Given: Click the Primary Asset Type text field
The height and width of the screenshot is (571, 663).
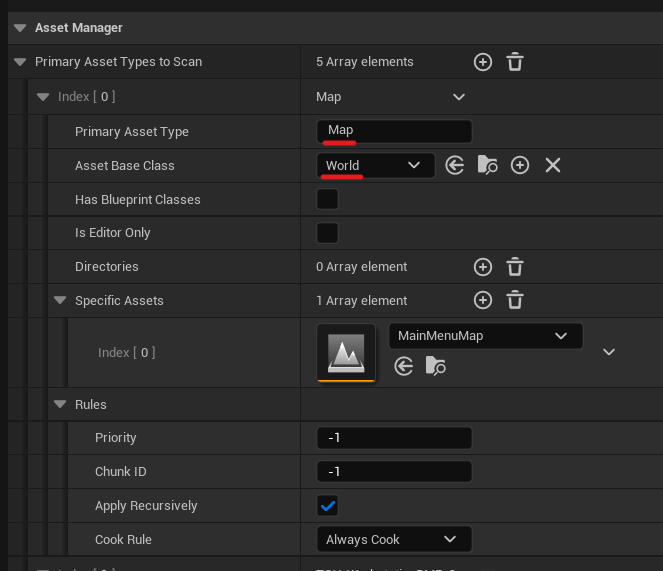Looking at the screenshot, I should (x=394, y=131).
